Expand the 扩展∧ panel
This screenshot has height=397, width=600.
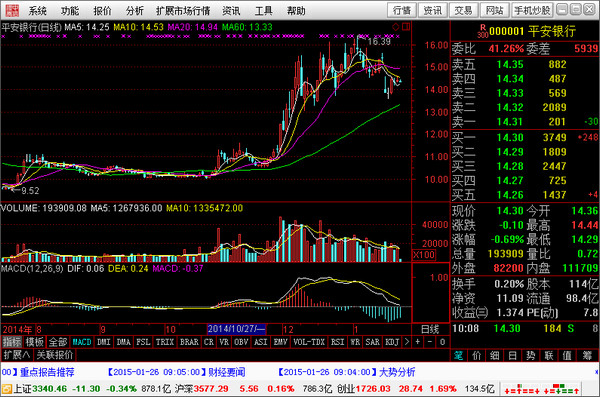[x=17, y=355]
